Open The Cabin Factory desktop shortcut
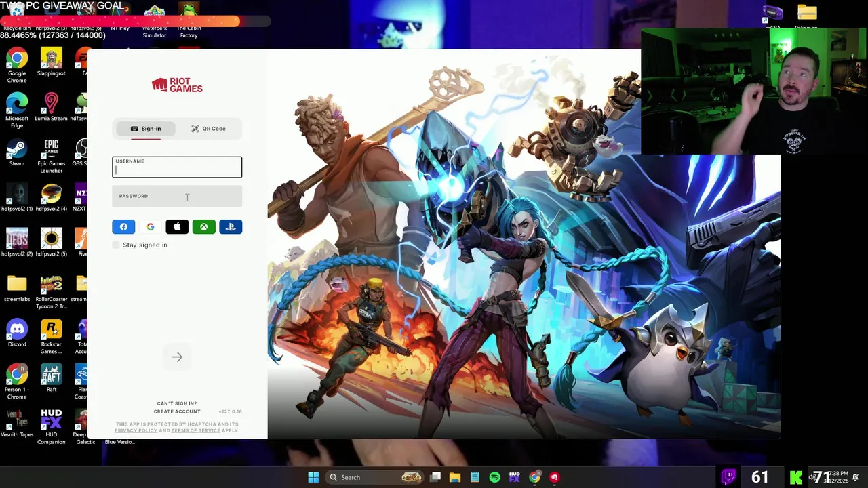The image size is (868, 488). pos(189,20)
